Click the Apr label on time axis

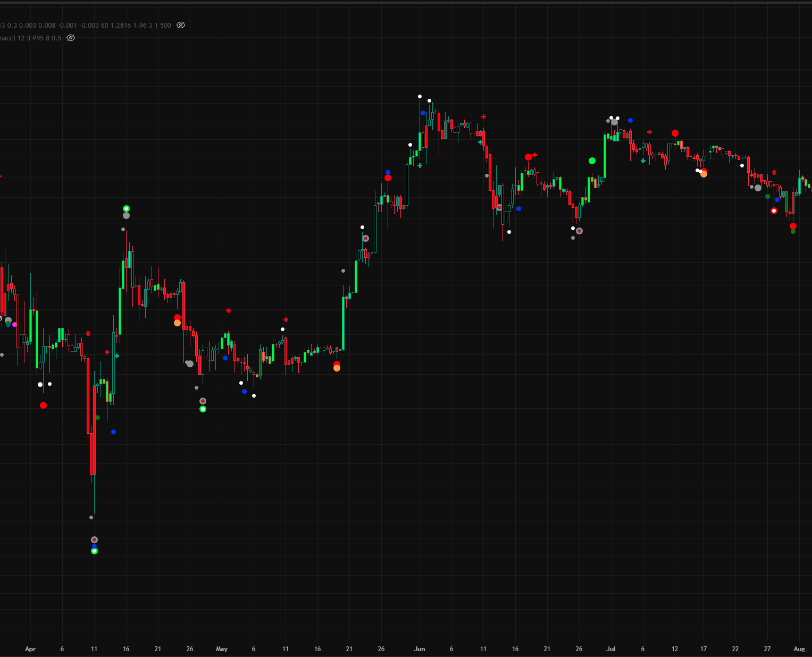(x=30, y=649)
